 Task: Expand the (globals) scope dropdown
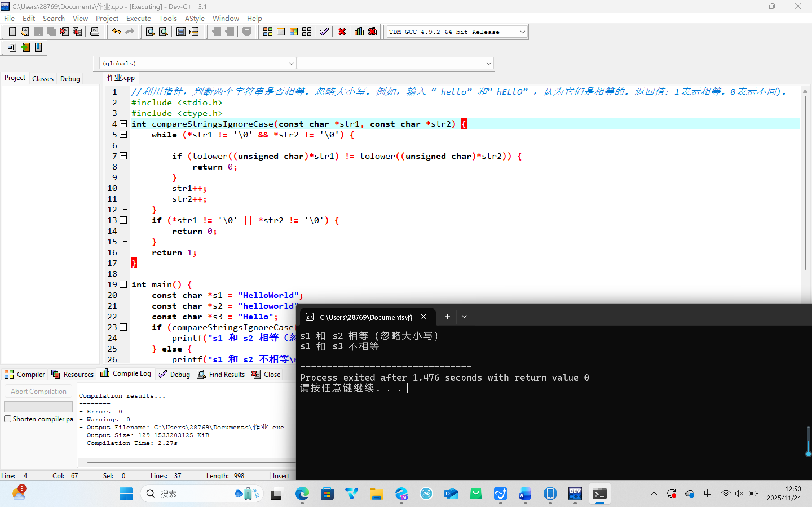[x=291, y=63]
